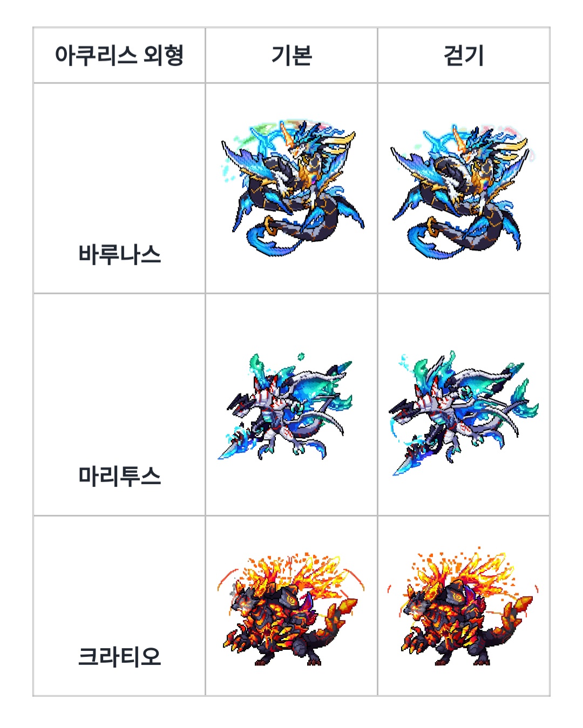Click the 크라티오 walking pose sprite
The width and height of the screenshot is (583, 728).
pyautogui.click(x=463, y=608)
